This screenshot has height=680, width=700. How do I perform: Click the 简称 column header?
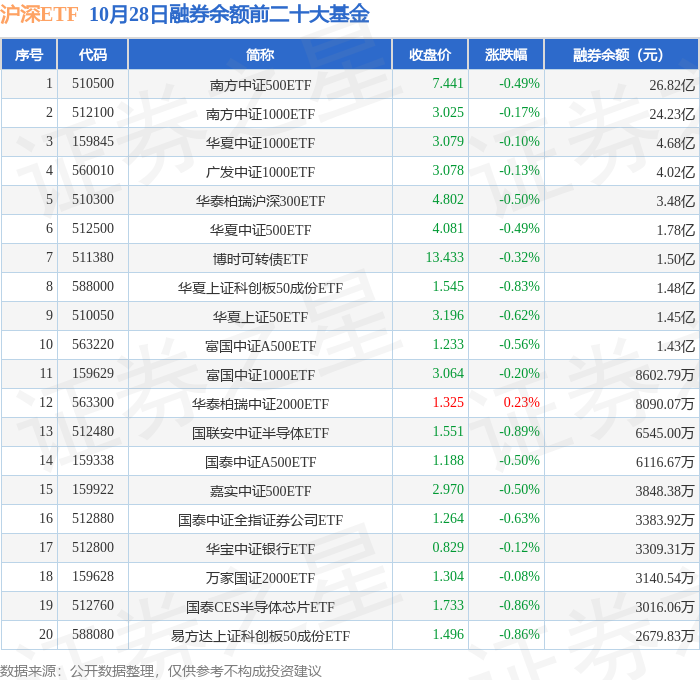pos(260,54)
